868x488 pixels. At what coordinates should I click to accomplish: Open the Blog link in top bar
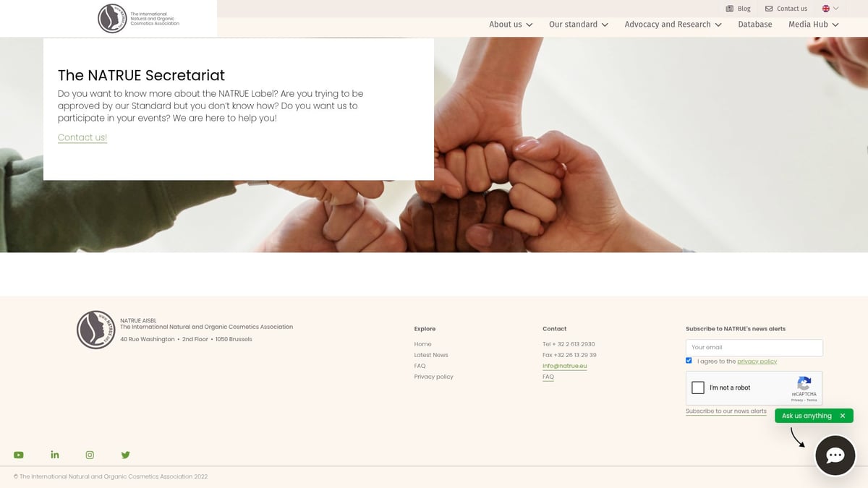tap(739, 9)
